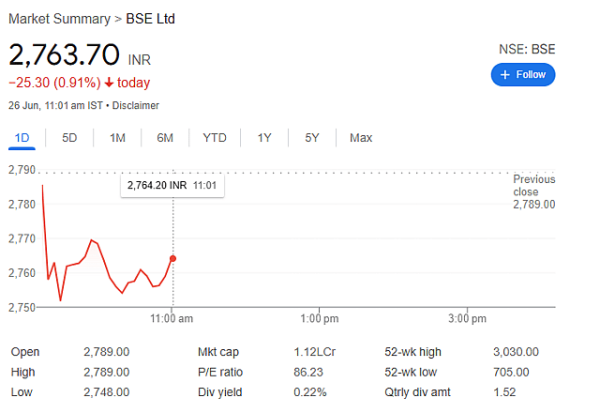
Task: Click the NSE: BSE ticker label
Action: [x=527, y=49]
